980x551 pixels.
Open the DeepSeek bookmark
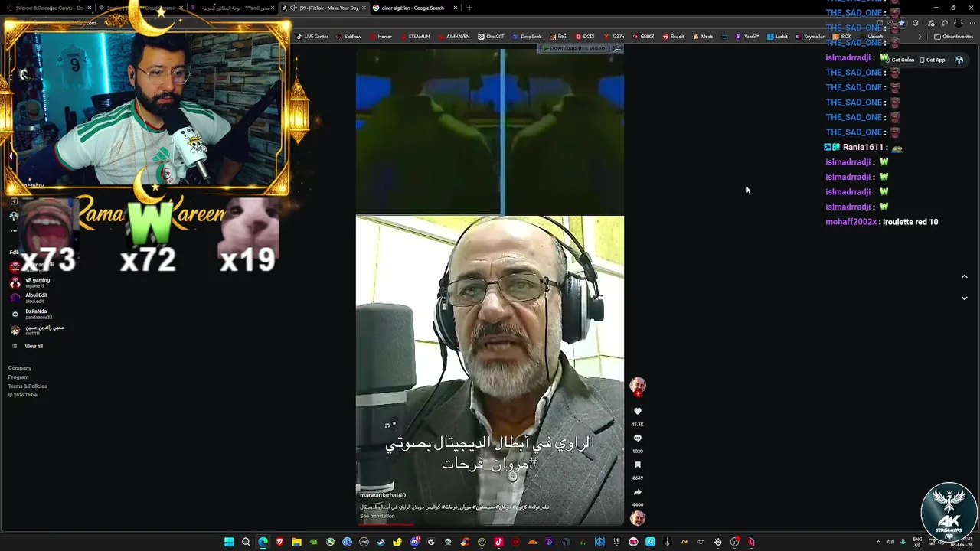[527, 37]
